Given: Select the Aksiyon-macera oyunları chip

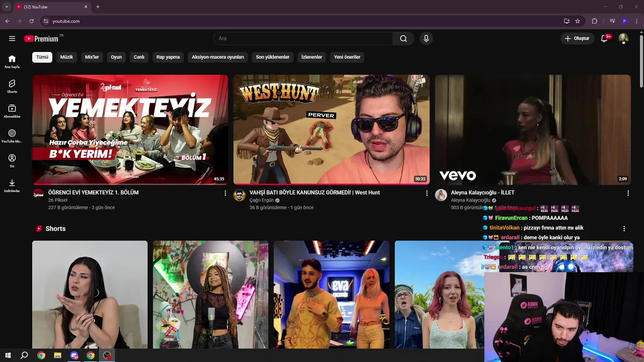Looking at the screenshot, I should (x=218, y=57).
